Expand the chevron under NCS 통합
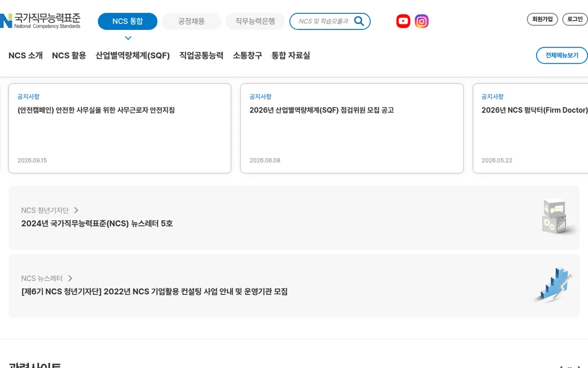 [128, 38]
